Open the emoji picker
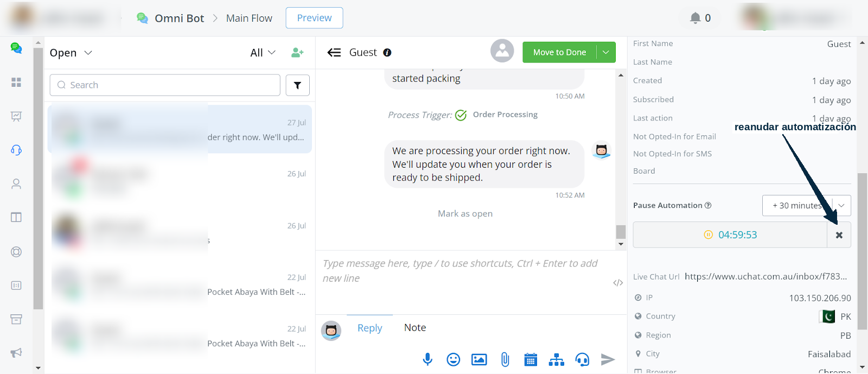The height and width of the screenshot is (374, 868). (x=454, y=359)
